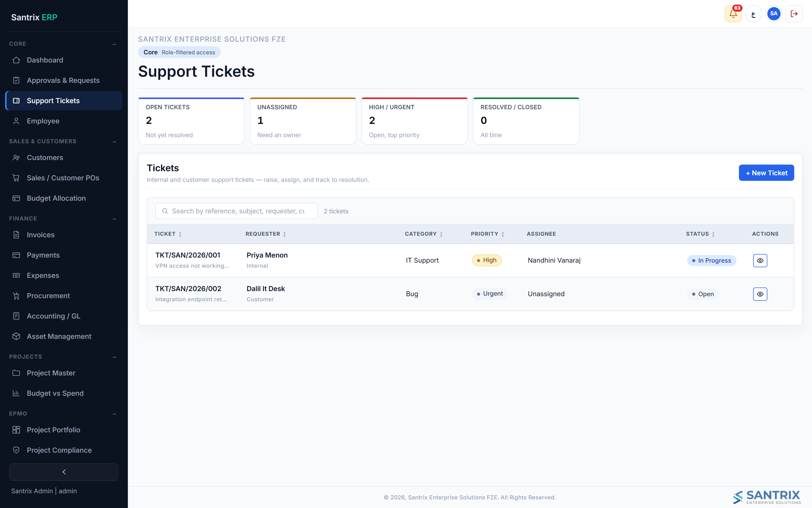Image resolution: width=812 pixels, height=508 pixels.
Task: Click the High priority badge
Action: point(486,260)
